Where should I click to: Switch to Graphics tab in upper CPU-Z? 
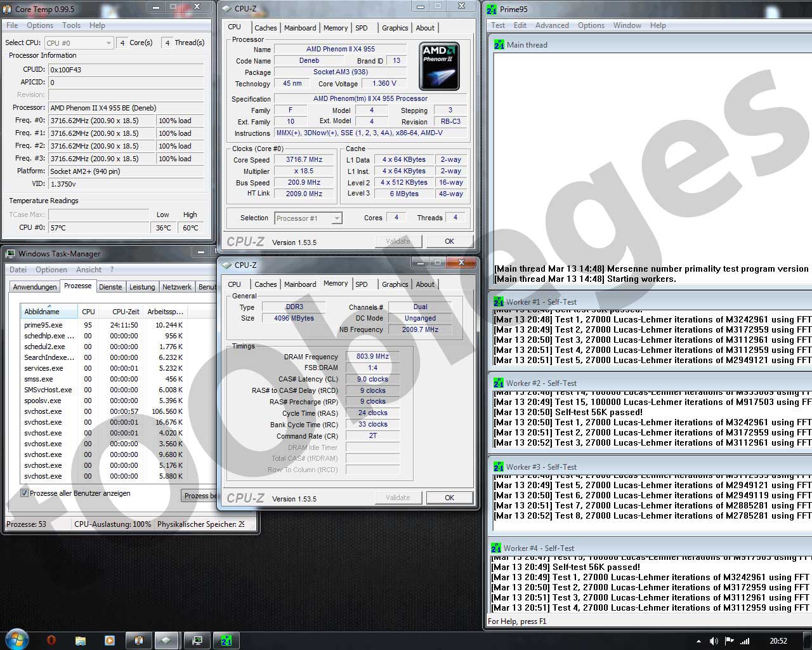click(395, 28)
